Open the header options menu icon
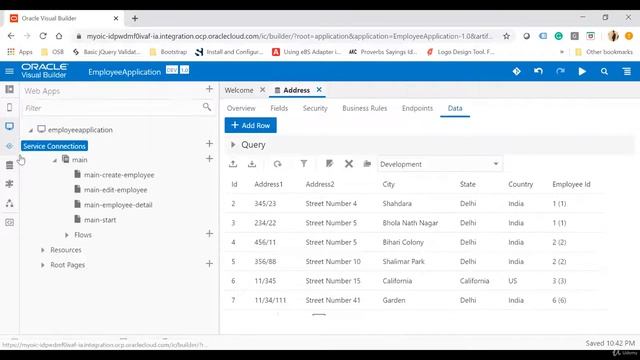The height and width of the screenshot is (360, 640). [x=627, y=71]
